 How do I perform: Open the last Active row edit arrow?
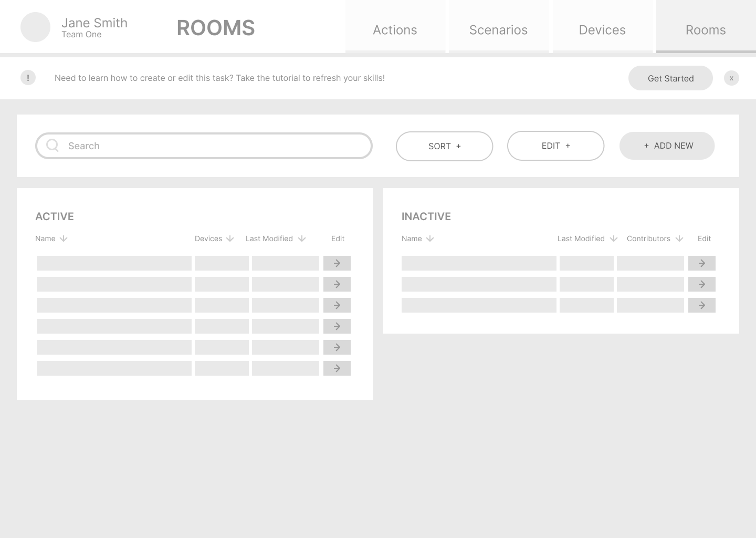click(337, 368)
